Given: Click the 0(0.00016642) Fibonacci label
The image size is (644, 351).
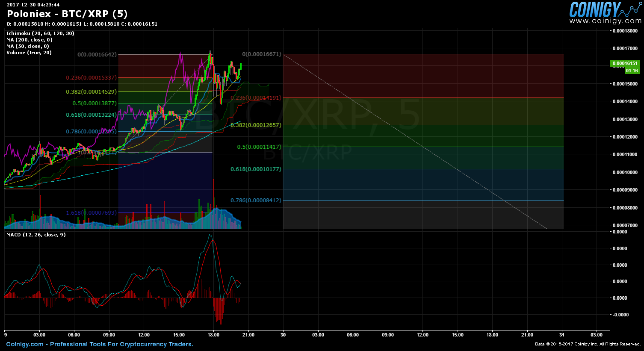Looking at the screenshot, I should point(97,55).
